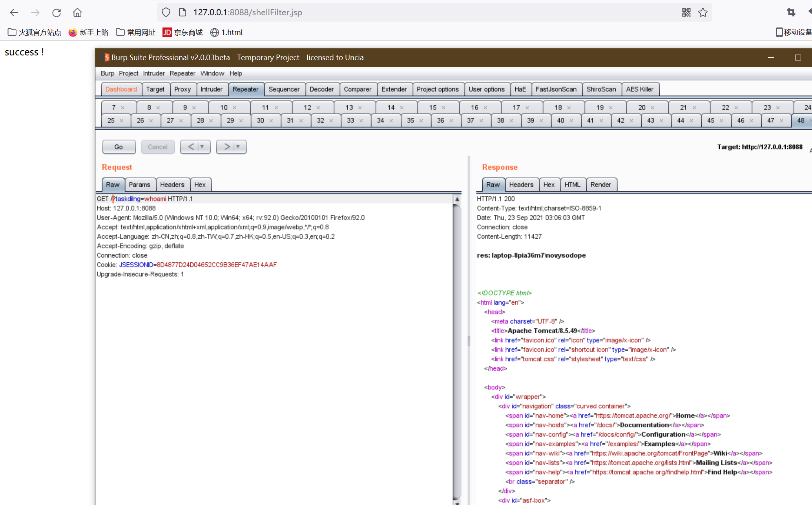Open the screenshot crop tool icon
This screenshot has width=812, height=505.
click(791, 13)
